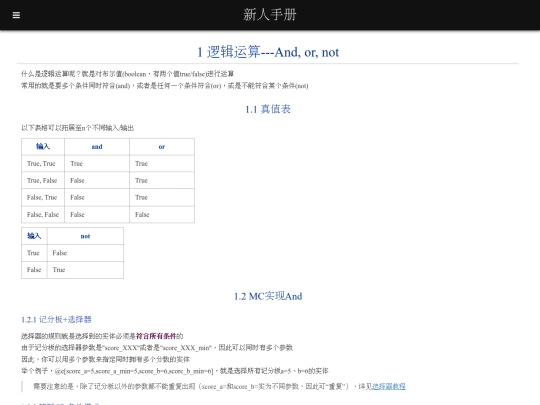
Task: Click the 'or' result in False, False row
Action: [x=162, y=215]
